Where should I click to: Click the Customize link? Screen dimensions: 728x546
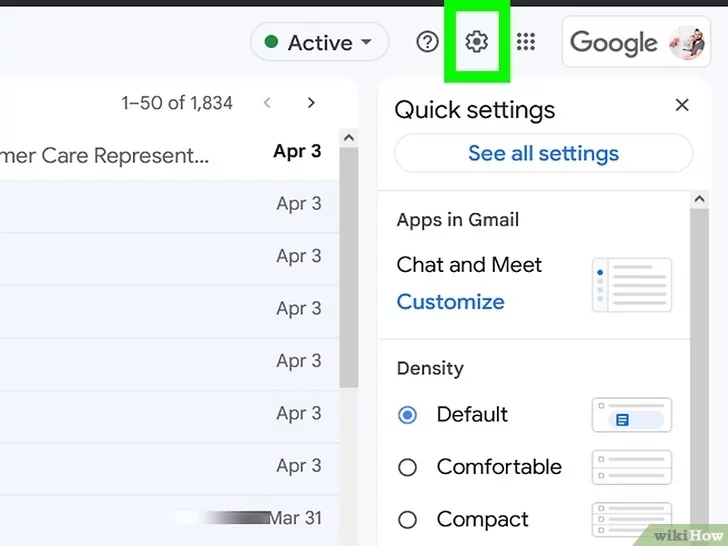click(450, 302)
